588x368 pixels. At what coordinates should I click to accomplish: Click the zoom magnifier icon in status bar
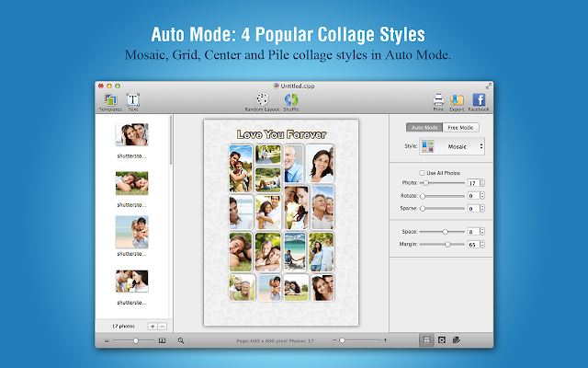[181, 340]
